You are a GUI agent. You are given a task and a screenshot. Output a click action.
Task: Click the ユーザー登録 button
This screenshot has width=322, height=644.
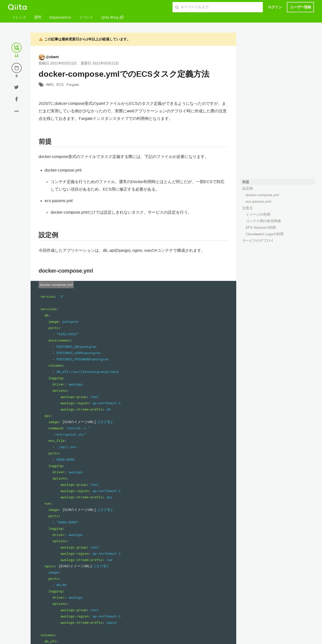pos(300,7)
